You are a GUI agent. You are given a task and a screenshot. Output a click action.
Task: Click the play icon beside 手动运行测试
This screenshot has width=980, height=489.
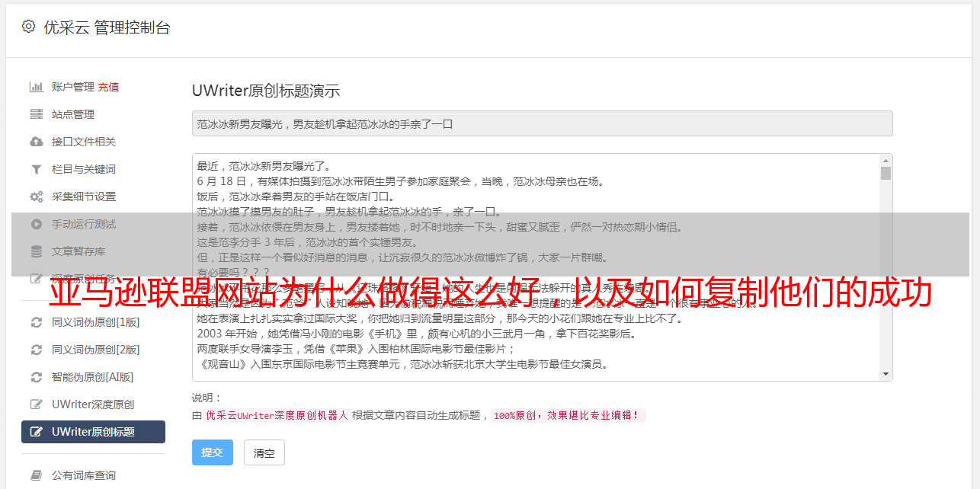coord(36,224)
